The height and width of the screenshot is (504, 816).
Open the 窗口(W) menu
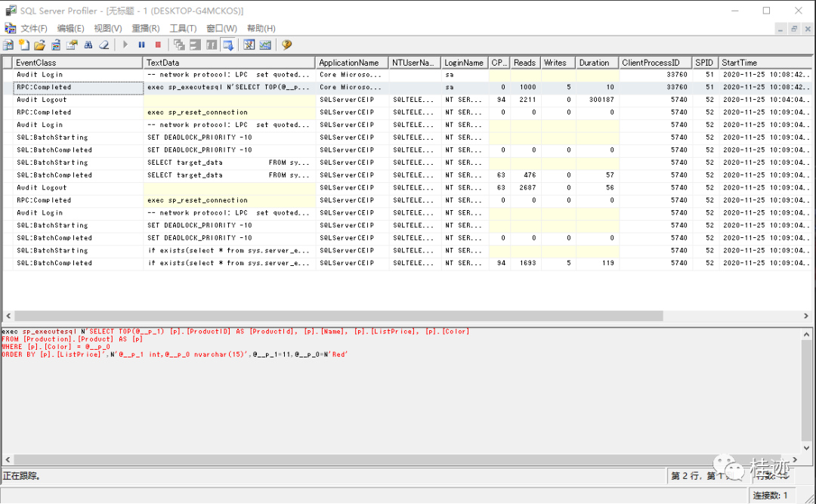[221, 28]
